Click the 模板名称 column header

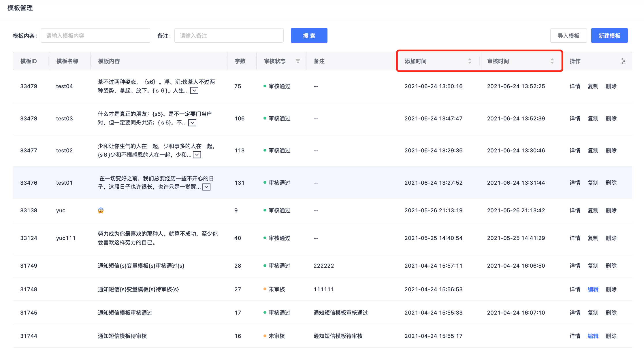tap(67, 61)
